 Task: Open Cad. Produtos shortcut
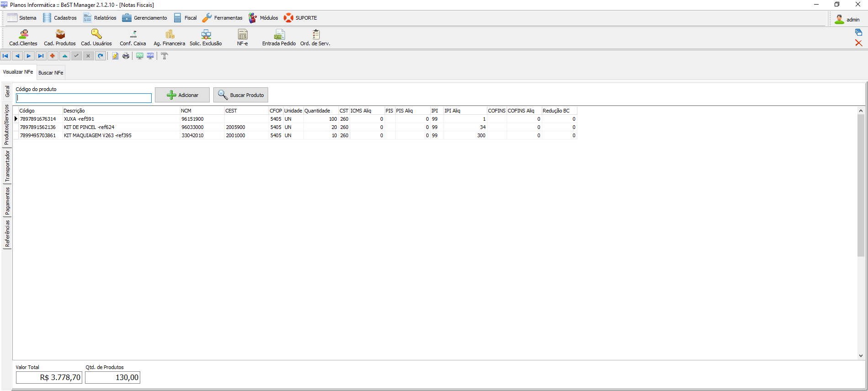tap(60, 37)
